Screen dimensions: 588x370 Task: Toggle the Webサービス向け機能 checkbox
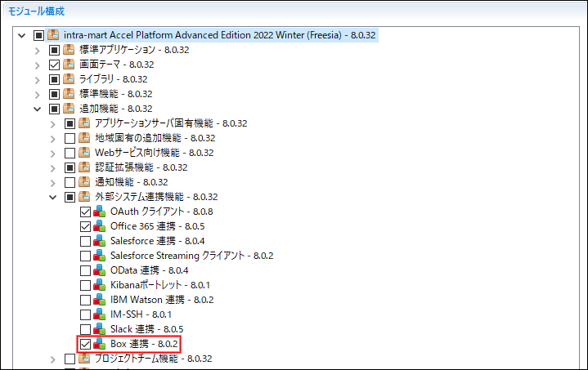click(70, 153)
